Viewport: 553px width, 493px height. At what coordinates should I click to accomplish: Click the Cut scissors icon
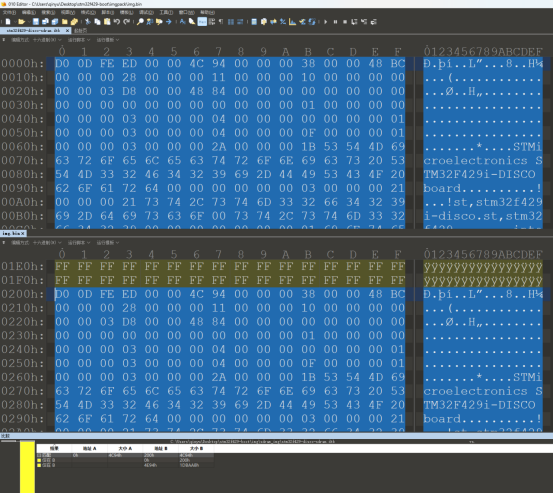tap(88, 22)
